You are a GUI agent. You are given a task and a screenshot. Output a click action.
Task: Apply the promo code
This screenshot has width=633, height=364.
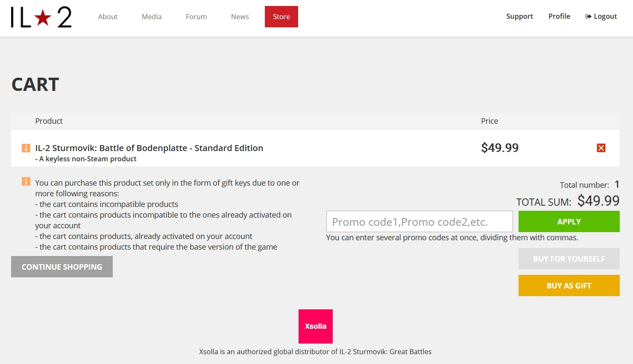pos(569,221)
